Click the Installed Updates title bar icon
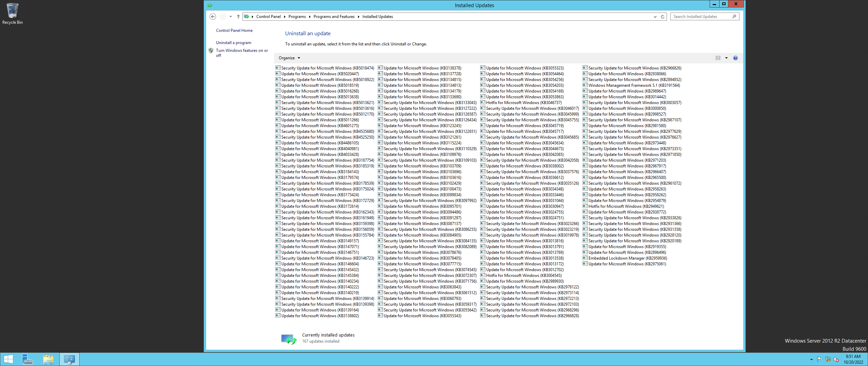The width and height of the screenshot is (868, 366). pos(210,5)
